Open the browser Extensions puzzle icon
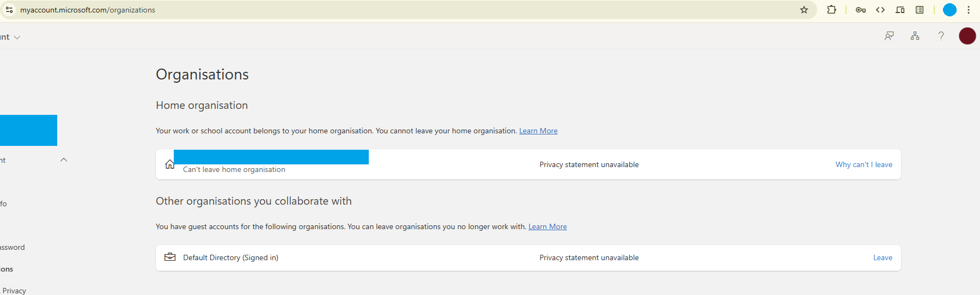Viewport: 980px width, 295px height. 832,10
